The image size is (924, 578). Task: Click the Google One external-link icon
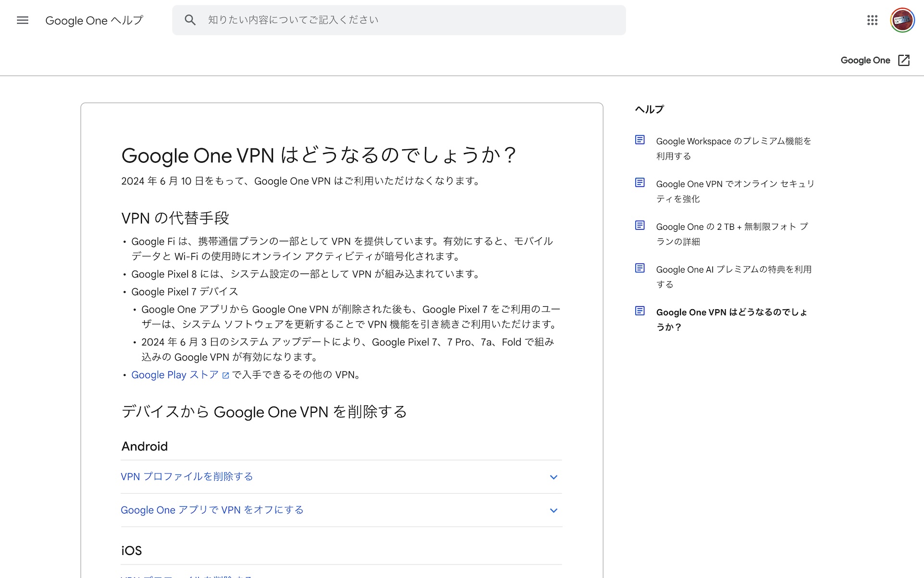click(904, 60)
